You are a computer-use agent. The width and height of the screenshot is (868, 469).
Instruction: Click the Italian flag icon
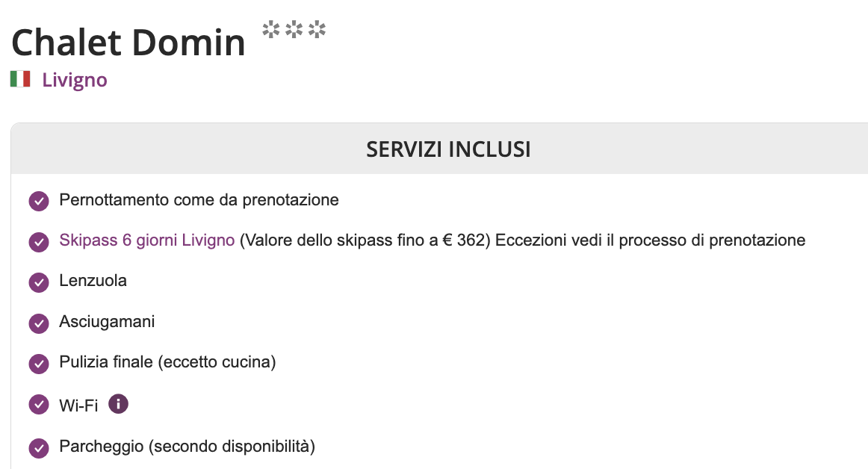[x=20, y=79]
